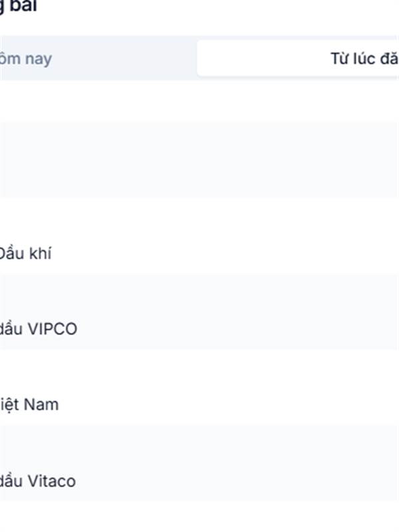
Task: Open the row ending in 'iệt Nam'
Action: pyautogui.click(x=199, y=404)
